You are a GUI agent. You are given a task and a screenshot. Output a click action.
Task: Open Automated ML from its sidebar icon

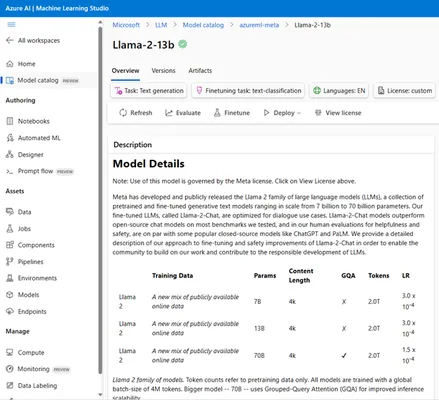coord(10,138)
